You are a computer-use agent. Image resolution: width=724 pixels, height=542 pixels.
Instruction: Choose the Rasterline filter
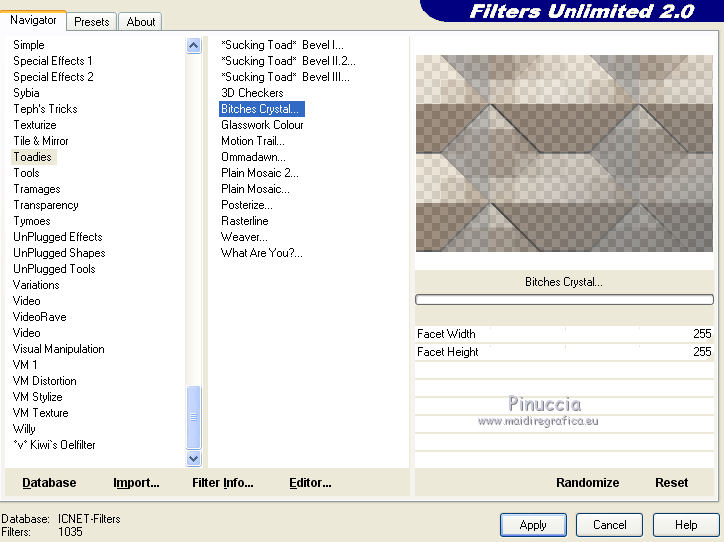tap(245, 221)
